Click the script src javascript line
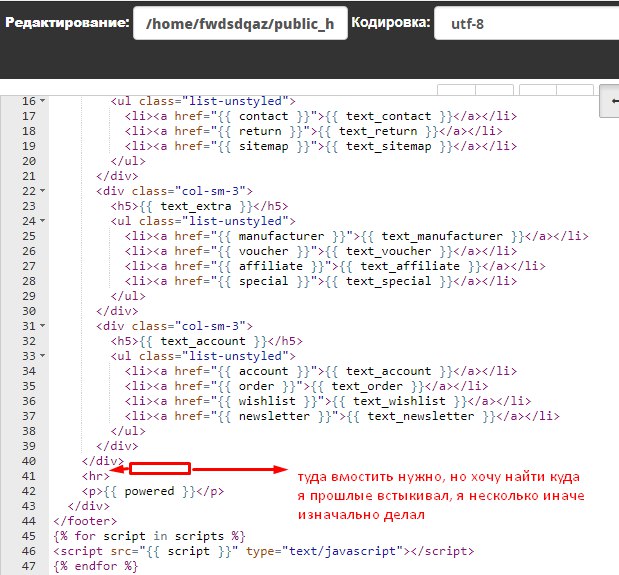Screen dimensions: 619x575 (x=264, y=551)
